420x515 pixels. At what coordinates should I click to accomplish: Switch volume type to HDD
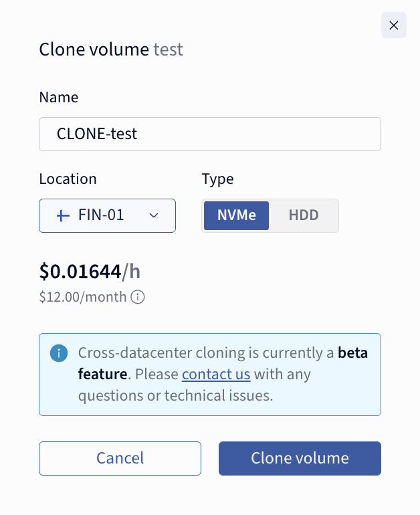[304, 215]
